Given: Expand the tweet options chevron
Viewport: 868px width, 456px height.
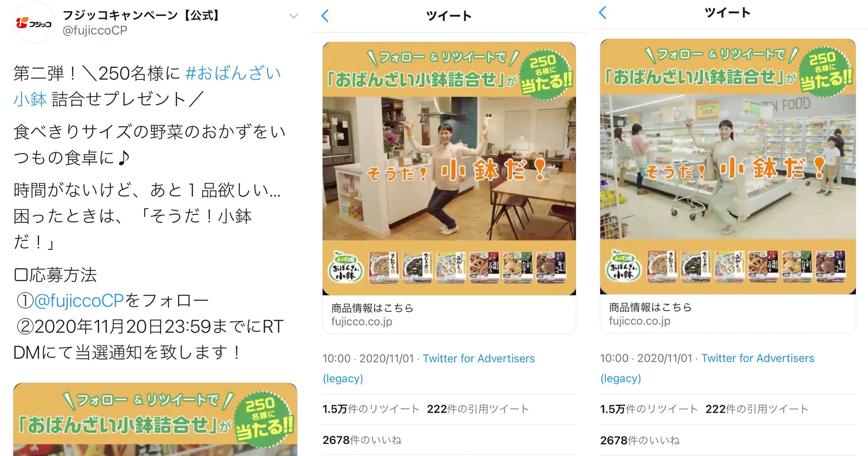Looking at the screenshot, I should (293, 16).
